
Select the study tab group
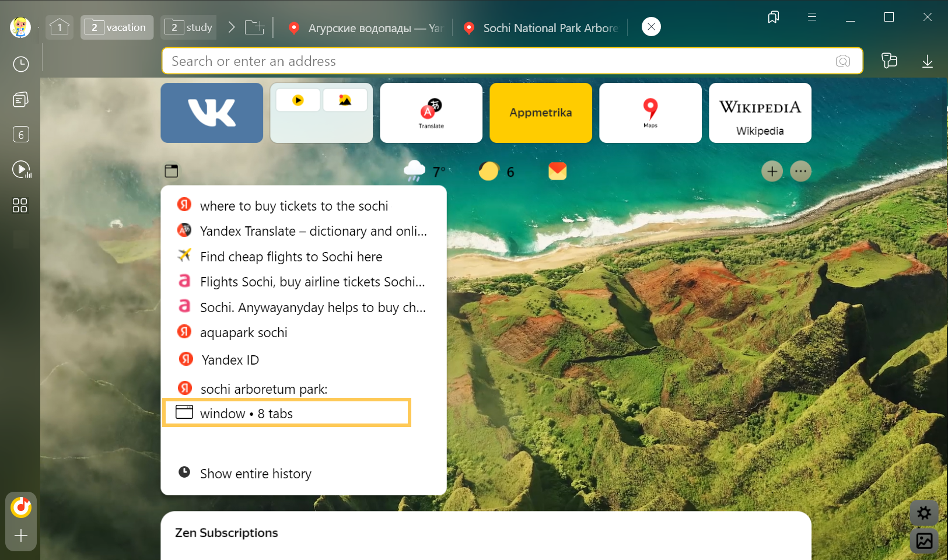click(x=189, y=27)
